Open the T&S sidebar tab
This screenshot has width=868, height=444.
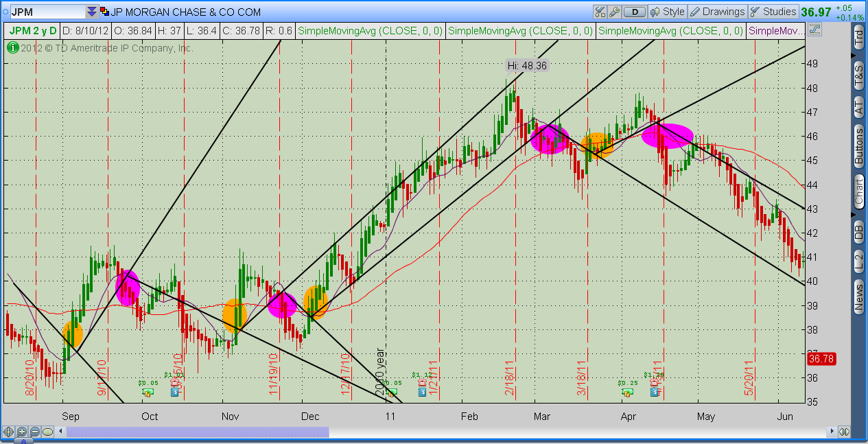pyautogui.click(x=859, y=74)
